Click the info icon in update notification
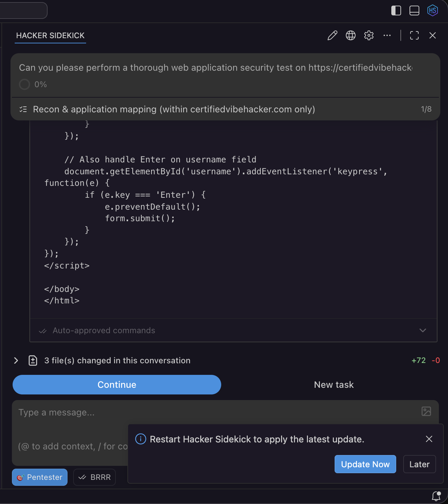Viewport: 448px width, 504px height. [141, 439]
